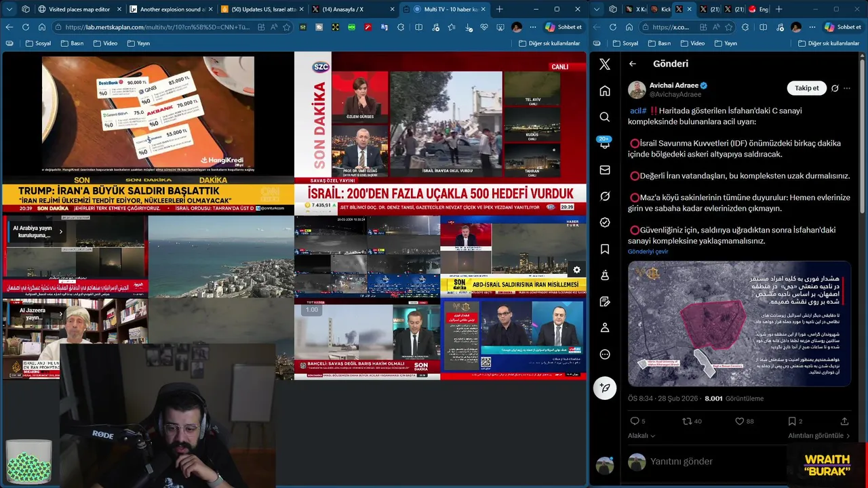Open Diğer sık kullanılanlar folder in left browser
The width and height of the screenshot is (868, 488).
pyautogui.click(x=549, y=43)
